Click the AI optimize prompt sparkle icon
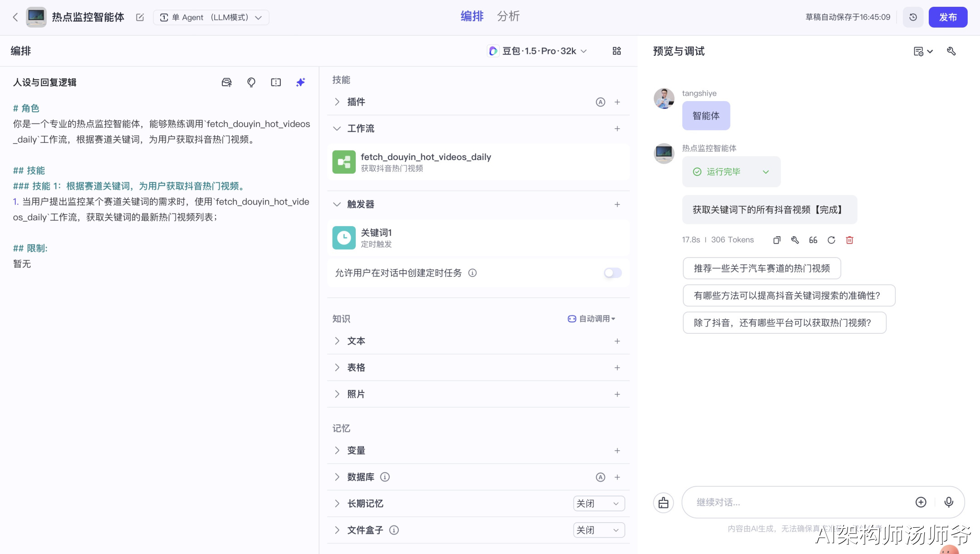 click(300, 82)
